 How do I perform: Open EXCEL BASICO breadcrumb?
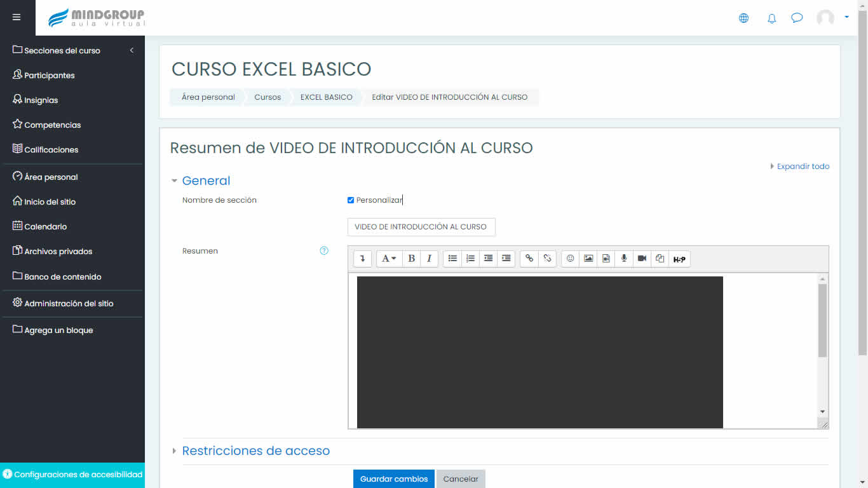pos(327,97)
